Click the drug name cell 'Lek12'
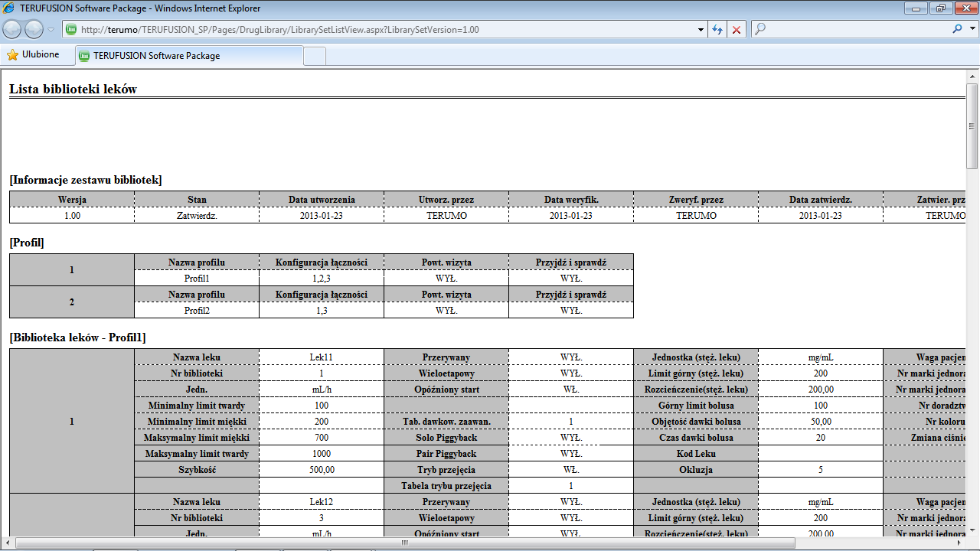 tap(322, 502)
